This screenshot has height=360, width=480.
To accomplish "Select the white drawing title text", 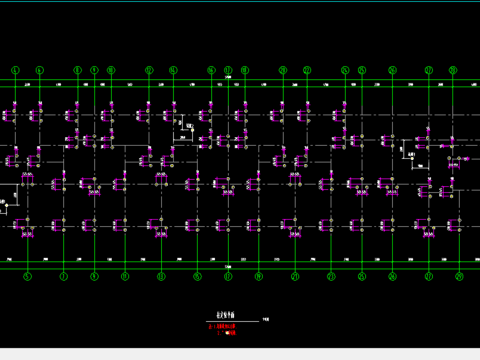I will coord(226,315).
